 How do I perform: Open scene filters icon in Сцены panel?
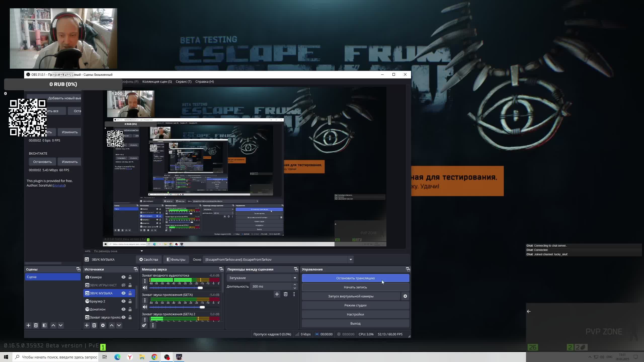(x=45, y=325)
